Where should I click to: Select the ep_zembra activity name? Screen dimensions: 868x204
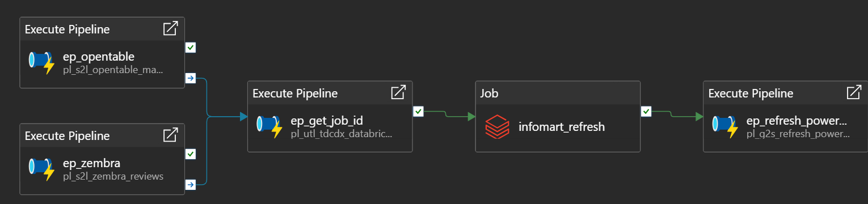(92, 163)
